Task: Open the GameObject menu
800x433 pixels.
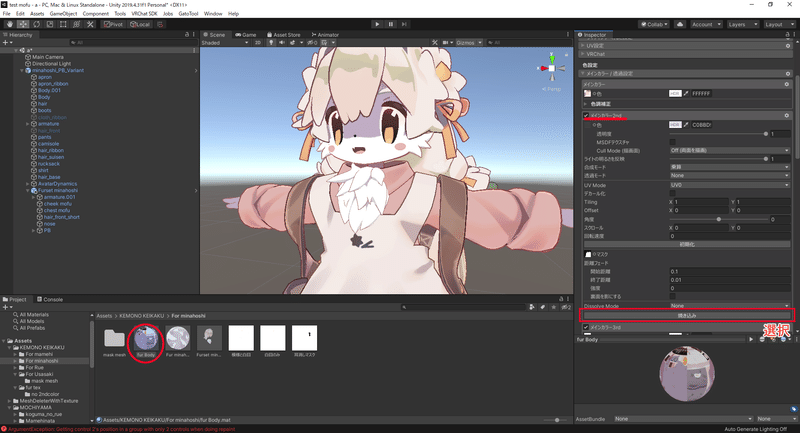Action: click(x=63, y=14)
